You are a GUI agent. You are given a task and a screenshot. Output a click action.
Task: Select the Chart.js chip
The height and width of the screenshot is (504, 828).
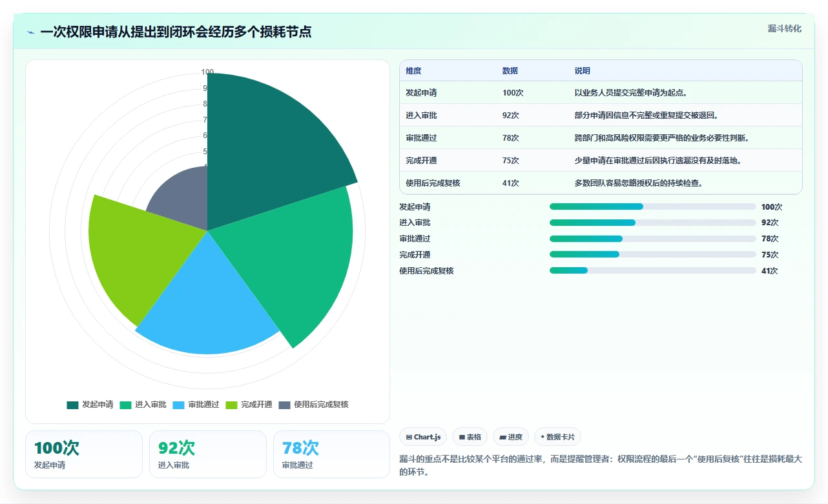point(423,437)
